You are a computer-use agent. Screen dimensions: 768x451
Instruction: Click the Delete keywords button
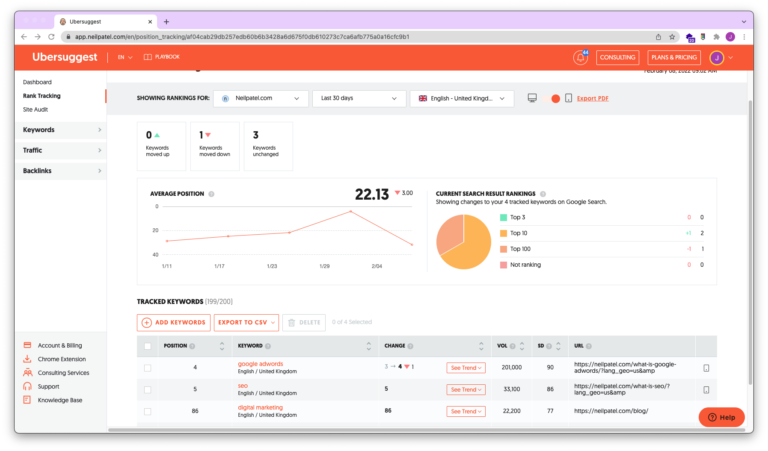[x=304, y=323]
